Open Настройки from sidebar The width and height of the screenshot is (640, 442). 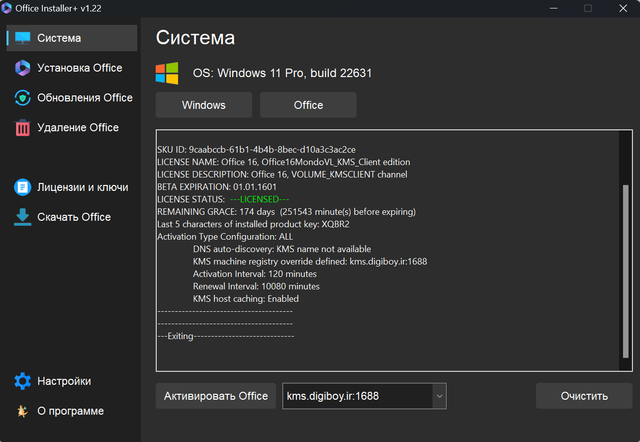click(72, 381)
